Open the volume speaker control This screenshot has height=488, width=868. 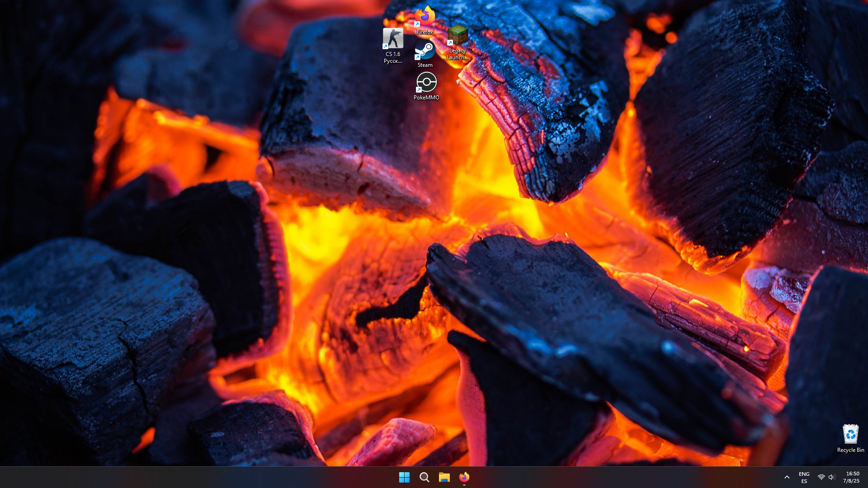[x=832, y=477]
